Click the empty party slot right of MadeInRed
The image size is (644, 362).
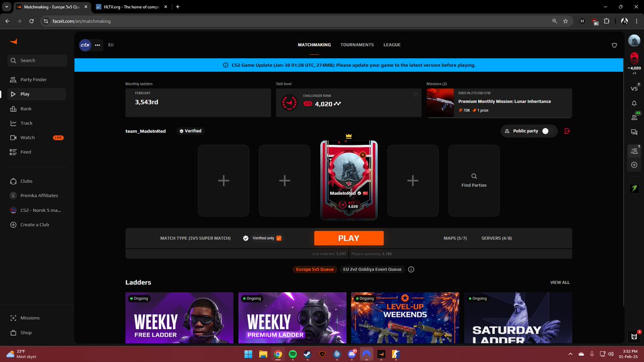[413, 181]
